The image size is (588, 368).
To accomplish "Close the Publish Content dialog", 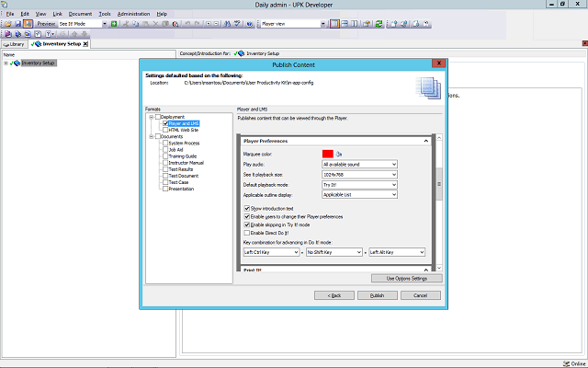I will click(439, 63).
